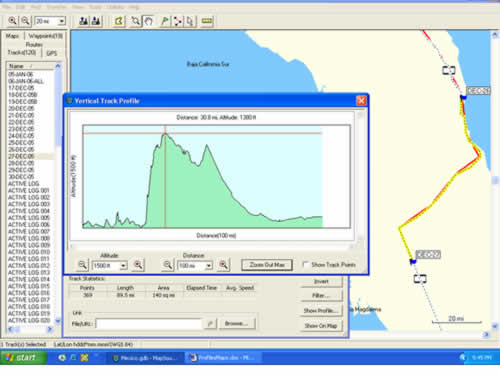Select the route tool icon
The width and height of the screenshot is (500, 376).
(177, 21)
